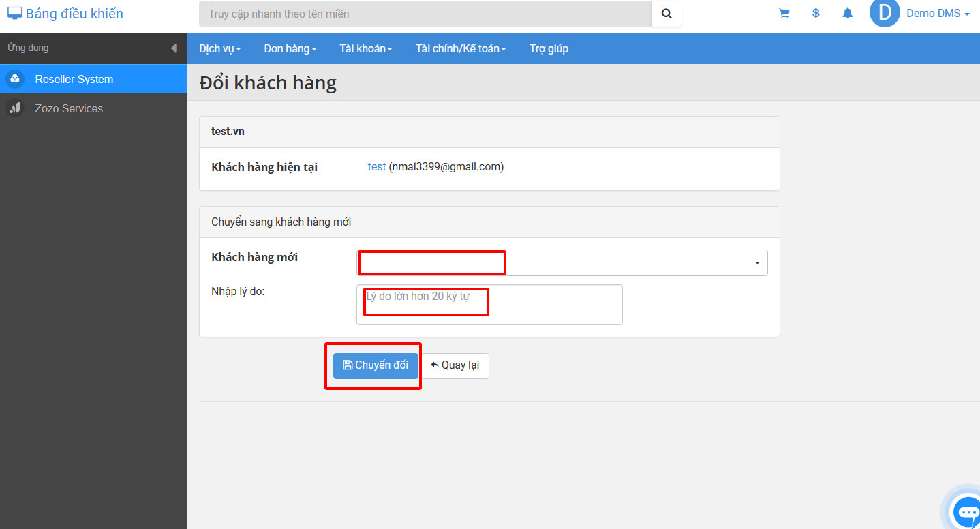
Task: Expand the Tài chính/Kế toán menu
Action: tap(461, 48)
